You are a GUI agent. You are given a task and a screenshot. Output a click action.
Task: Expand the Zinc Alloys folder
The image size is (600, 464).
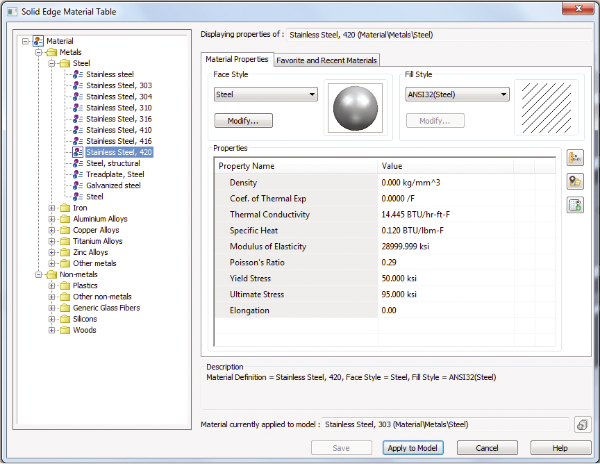coord(52,252)
